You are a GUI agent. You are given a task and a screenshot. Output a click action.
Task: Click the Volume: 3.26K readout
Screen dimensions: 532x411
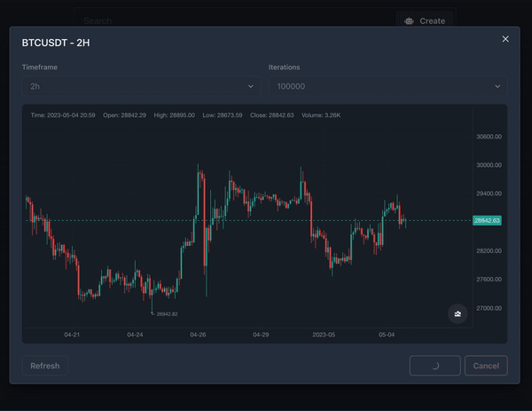coord(321,115)
